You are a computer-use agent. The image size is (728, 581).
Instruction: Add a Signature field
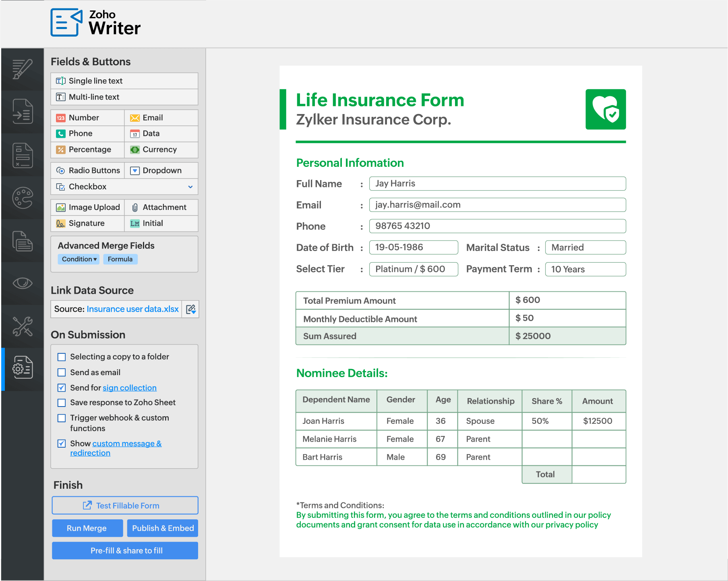click(88, 223)
